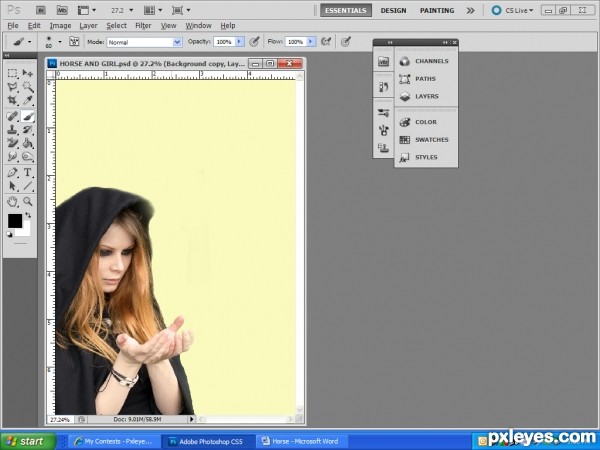Select the Magic Wand tool
600x450 pixels.
[x=28, y=87]
